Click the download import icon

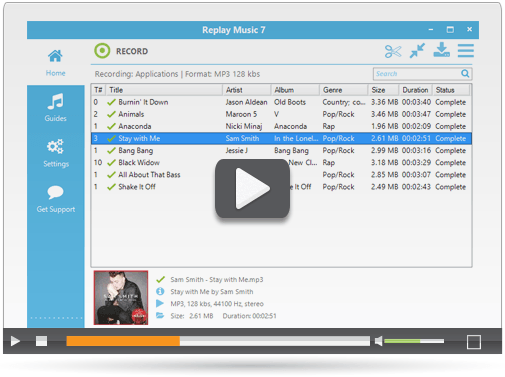pyautogui.click(x=441, y=50)
